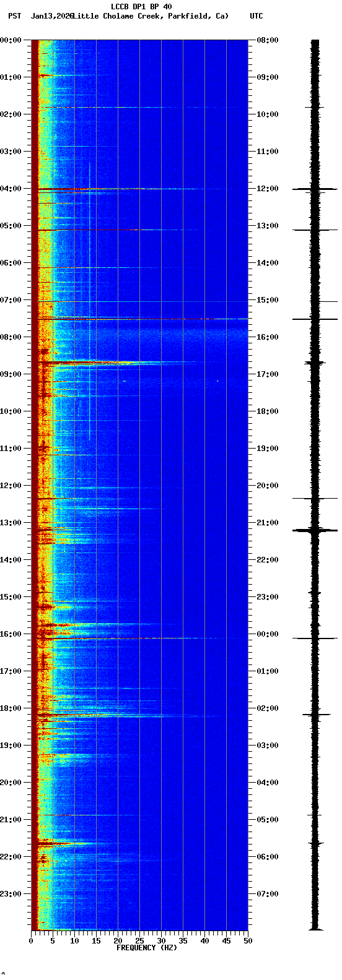Click the PST time label '23:00'

pos(11,894)
